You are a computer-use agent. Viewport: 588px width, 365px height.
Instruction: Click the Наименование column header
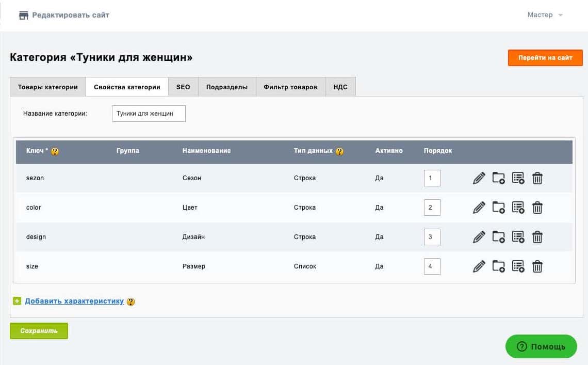point(207,151)
